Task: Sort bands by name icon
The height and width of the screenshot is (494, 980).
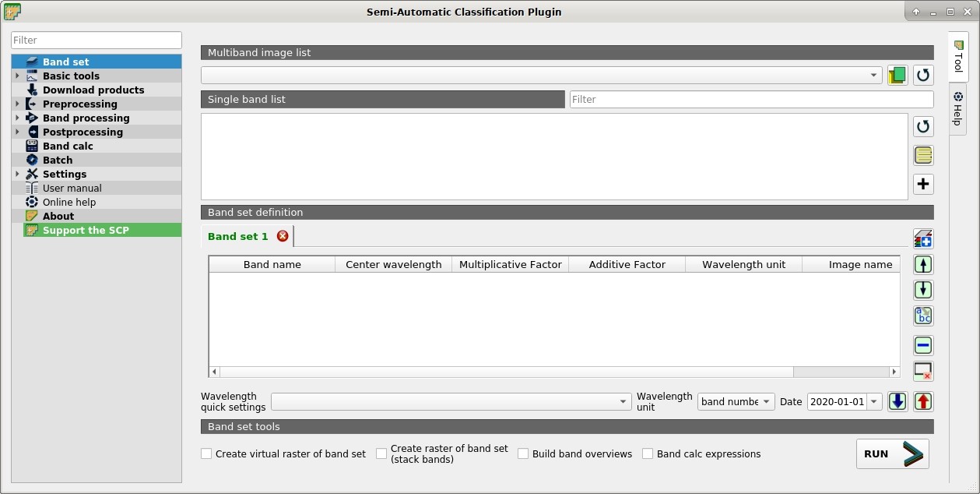Action: coord(923,316)
